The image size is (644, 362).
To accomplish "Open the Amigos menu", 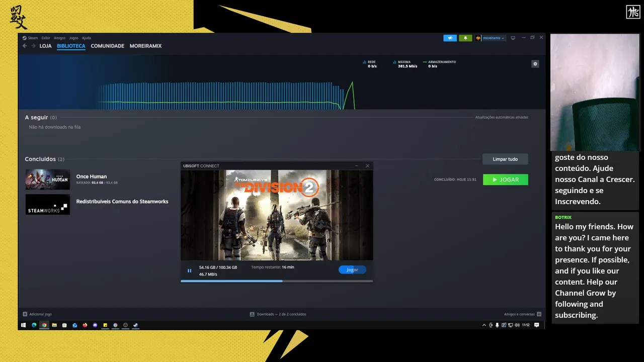I will coord(59,38).
